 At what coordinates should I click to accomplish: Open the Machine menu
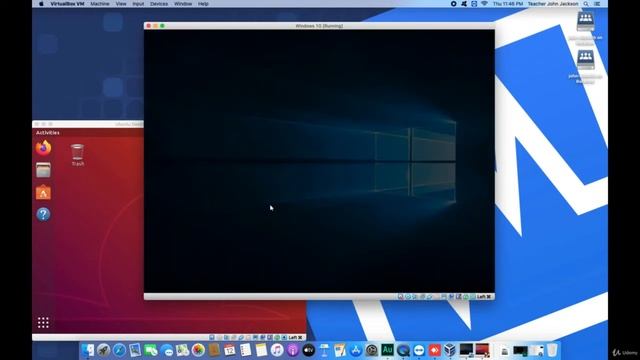pos(100,4)
